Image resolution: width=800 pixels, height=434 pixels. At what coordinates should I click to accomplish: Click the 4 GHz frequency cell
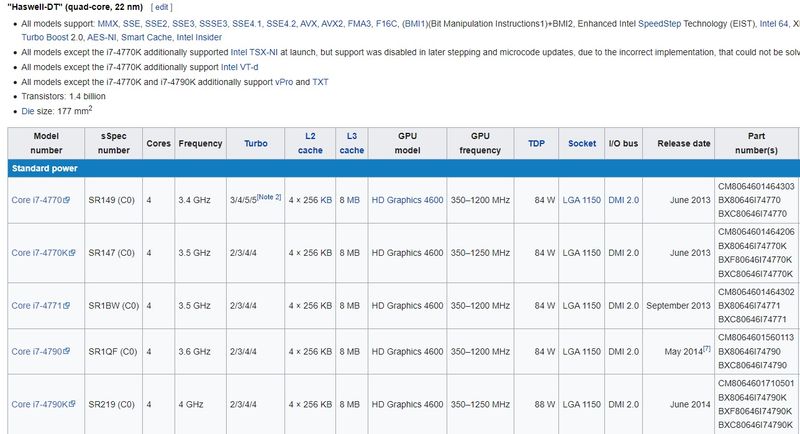coord(200,404)
